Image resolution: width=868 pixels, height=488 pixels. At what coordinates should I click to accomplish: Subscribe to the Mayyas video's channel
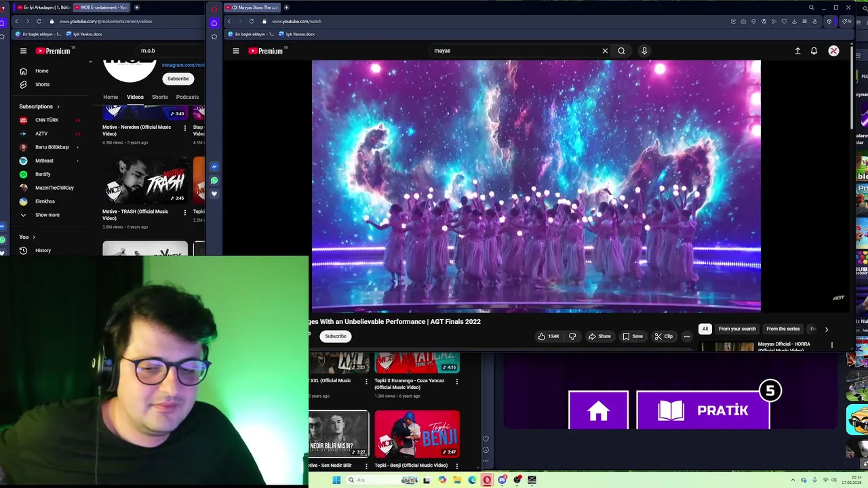pos(335,336)
